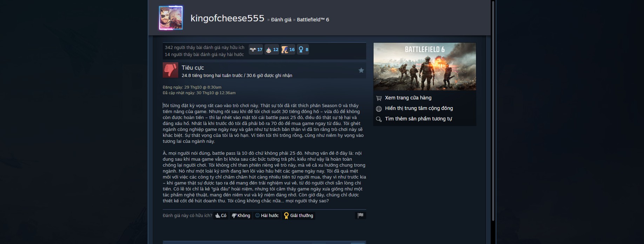Give a Giải thưởng award
Viewport: 644px width, 244px height.
(299, 216)
